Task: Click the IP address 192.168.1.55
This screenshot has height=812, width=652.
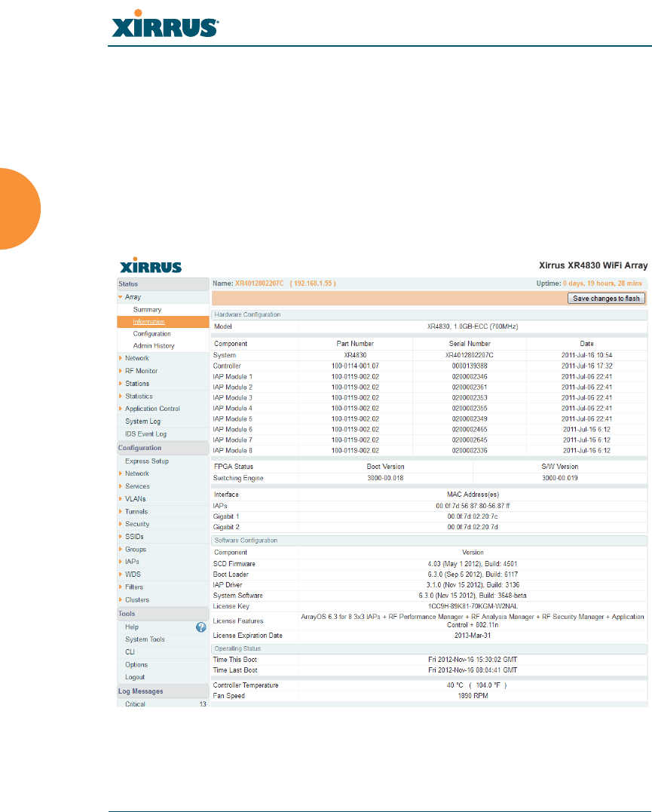Action: pos(313,283)
